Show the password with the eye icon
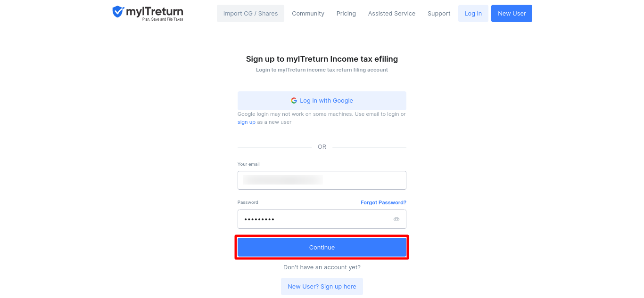The image size is (644, 298). 397,219
